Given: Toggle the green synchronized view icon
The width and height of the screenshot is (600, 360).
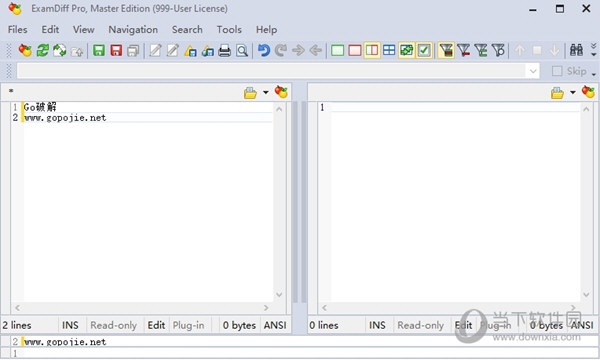Looking at the screenshot, I should [x=406, y=50].
